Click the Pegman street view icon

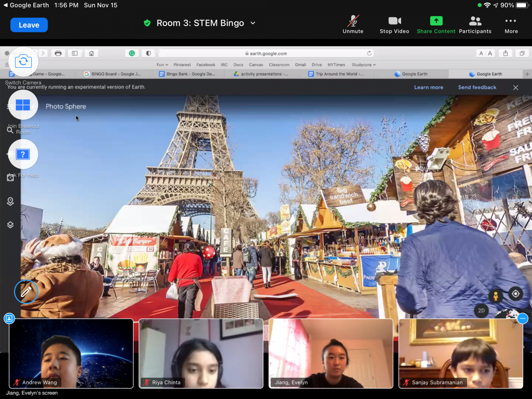(x=495, y=296)
